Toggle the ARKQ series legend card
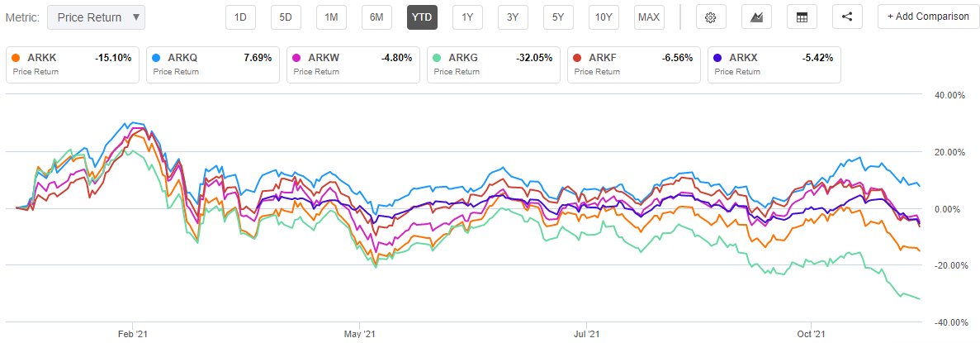 pyautogui.click(x=213, y=64)
